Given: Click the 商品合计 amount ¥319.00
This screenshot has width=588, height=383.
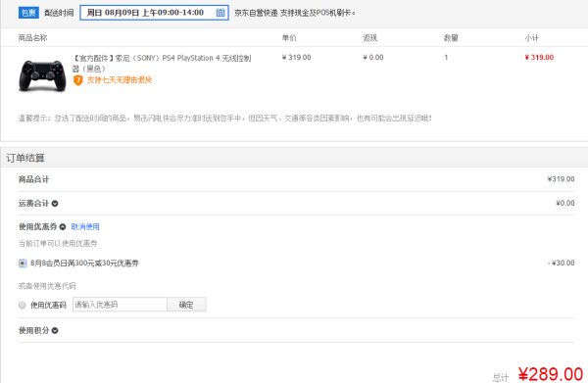Looking at the screenshot, I should pyautogui.click(x=561, y=179).
